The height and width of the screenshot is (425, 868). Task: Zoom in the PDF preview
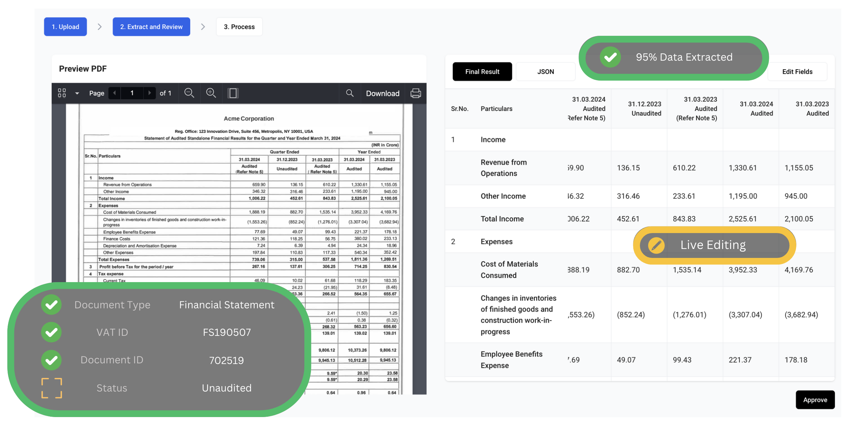click(x=211, y=93)
